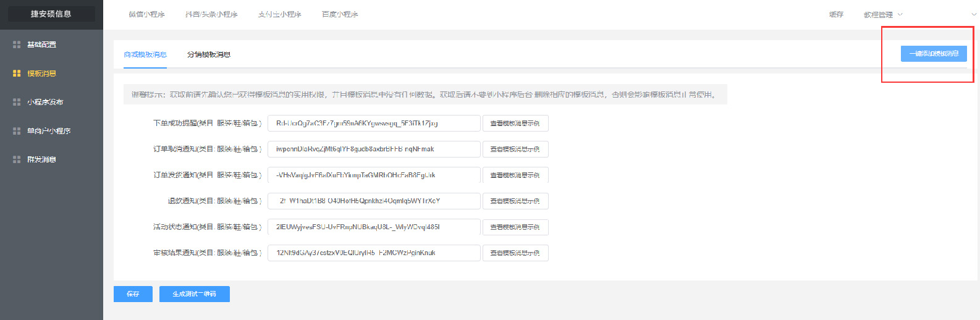
Task: Open the 抖音/头条小程序 top menu
Action: [211, 14]
